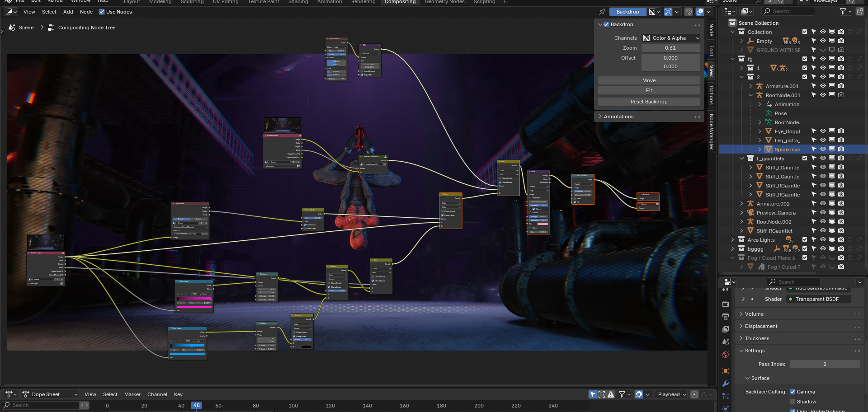Toggle the Use Nodes checkbox
Screen dimensions: 868x412
tap(102, 12)
